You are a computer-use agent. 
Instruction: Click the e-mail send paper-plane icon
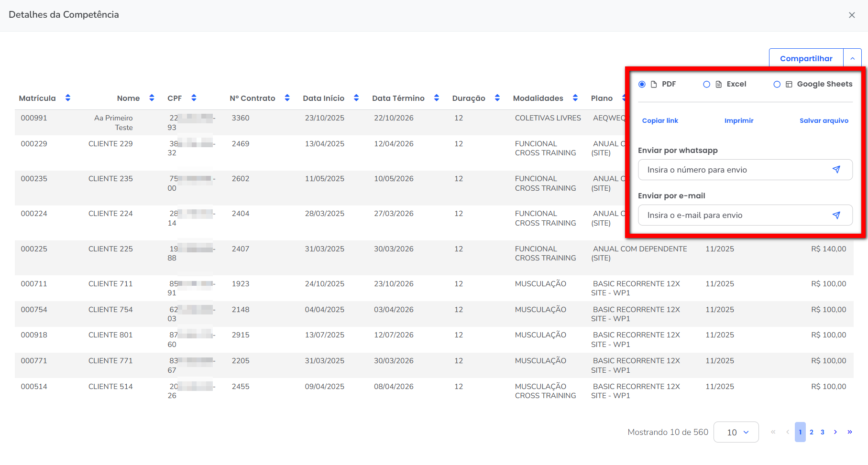836,215
